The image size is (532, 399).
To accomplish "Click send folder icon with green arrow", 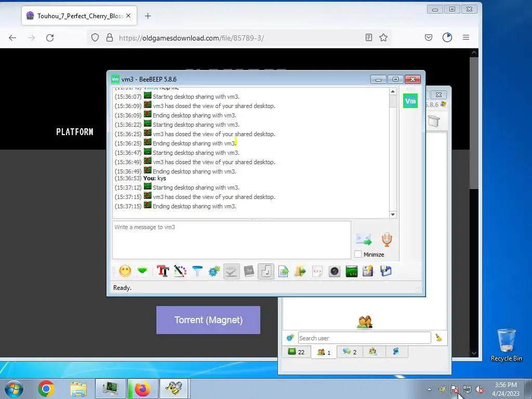I will (300, 271).
